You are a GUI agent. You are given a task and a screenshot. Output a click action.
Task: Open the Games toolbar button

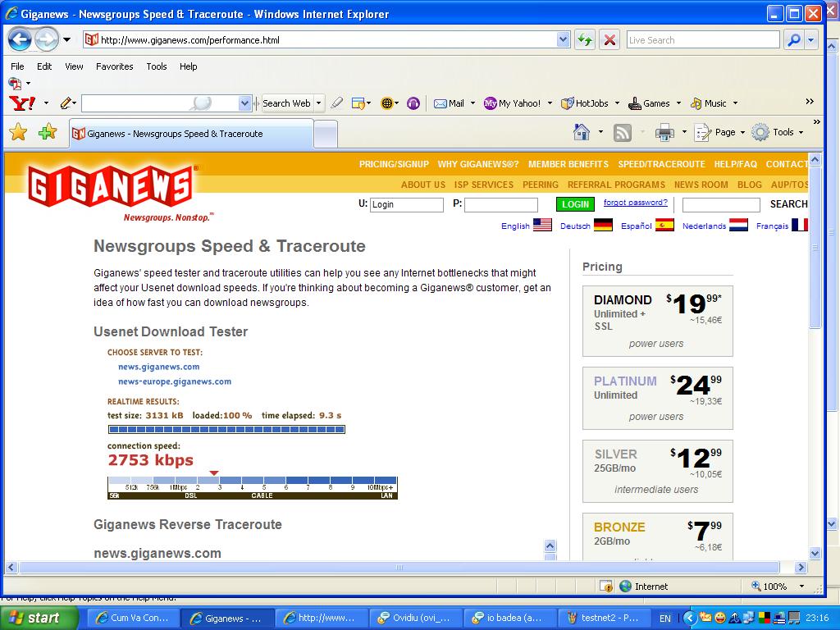pyautogui.click(x=650, y=103)
